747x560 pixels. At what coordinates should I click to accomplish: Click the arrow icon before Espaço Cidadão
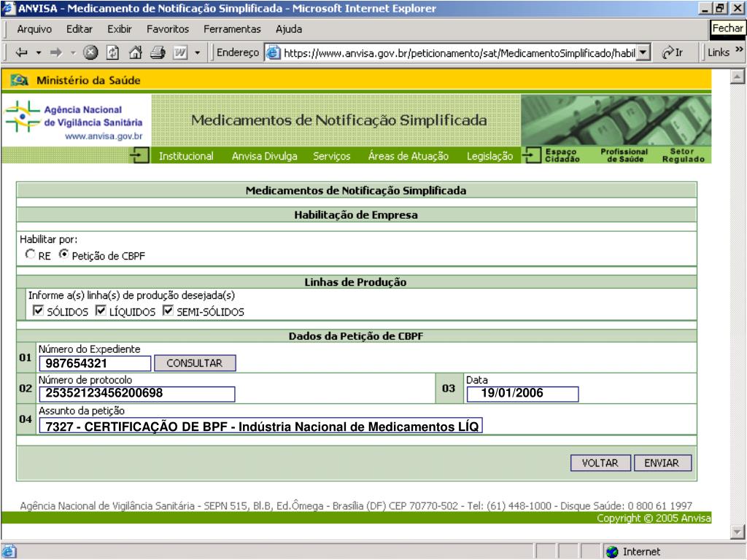[532, 155]
